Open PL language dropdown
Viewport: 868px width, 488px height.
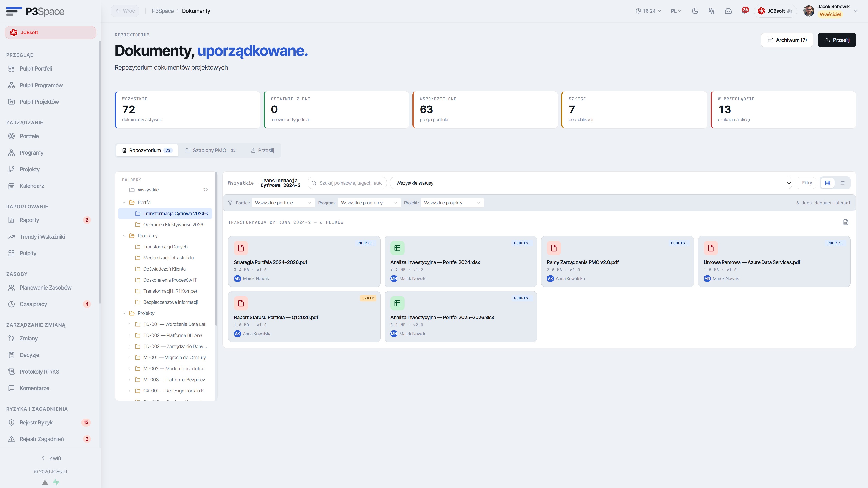pyautogui.click(x=675, y=11)
